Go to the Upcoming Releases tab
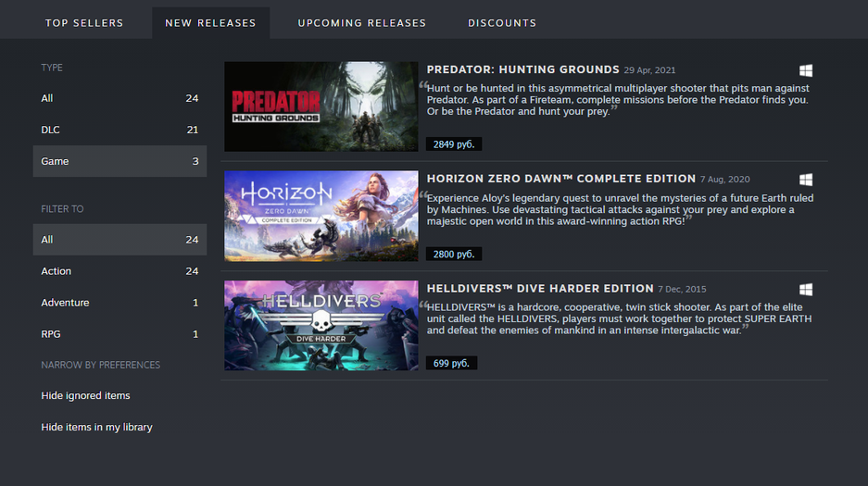Image resolution: width=868 pixels, height=486 pixels. point(362,22)
